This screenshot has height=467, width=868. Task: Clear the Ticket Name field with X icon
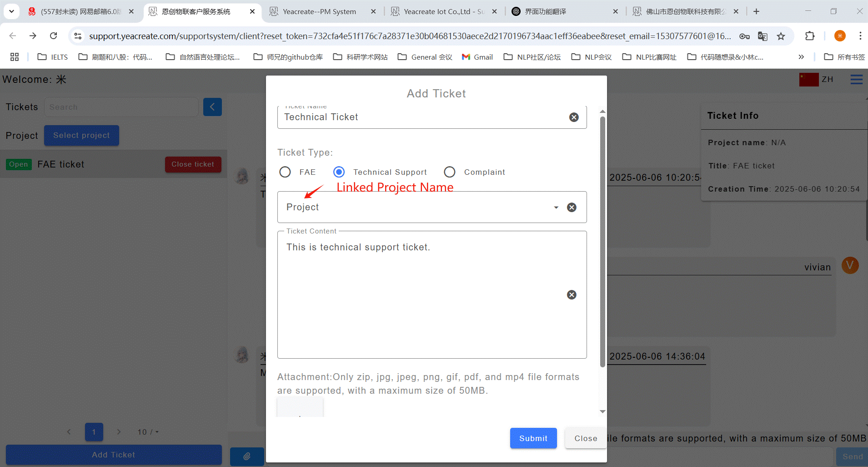[574, 117]
